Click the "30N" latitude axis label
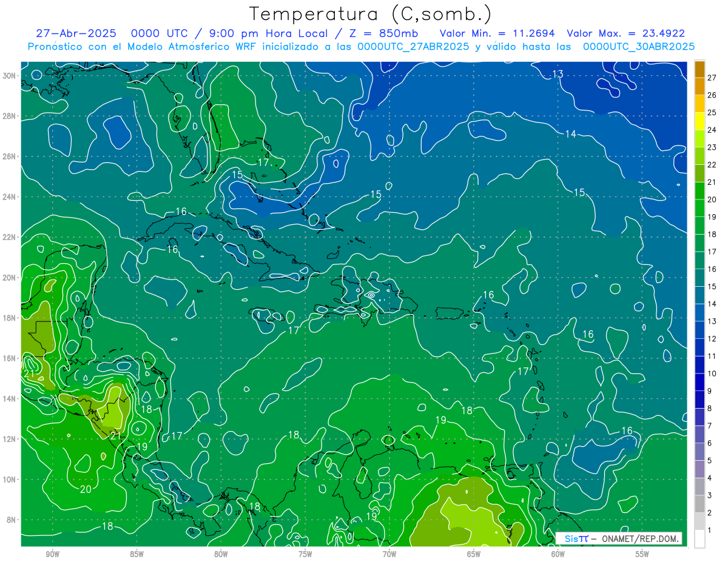728x562 pixels. click(9, 75)
